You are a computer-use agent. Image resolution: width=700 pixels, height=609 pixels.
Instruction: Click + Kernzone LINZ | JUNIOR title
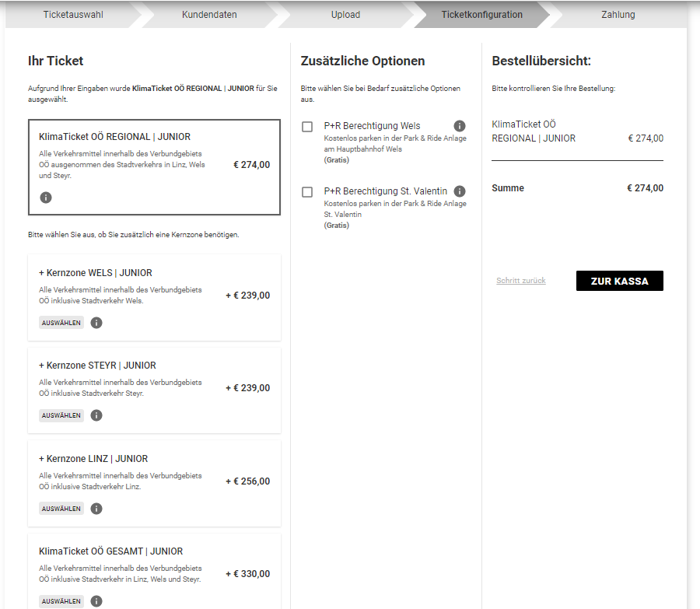coord(93,459)
